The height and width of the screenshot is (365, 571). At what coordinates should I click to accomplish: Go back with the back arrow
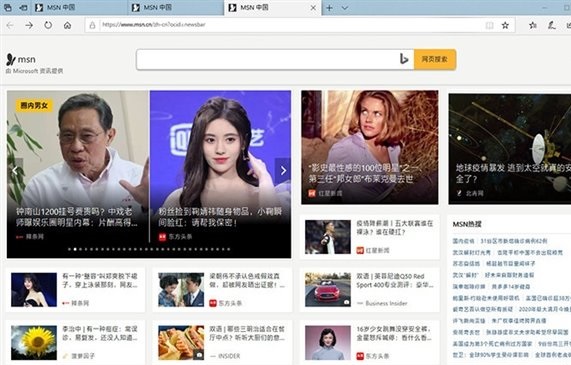tap(10, 25)
